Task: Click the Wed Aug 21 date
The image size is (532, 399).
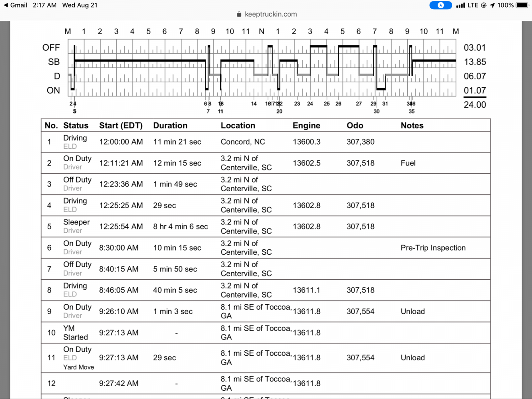Action: 80,5
